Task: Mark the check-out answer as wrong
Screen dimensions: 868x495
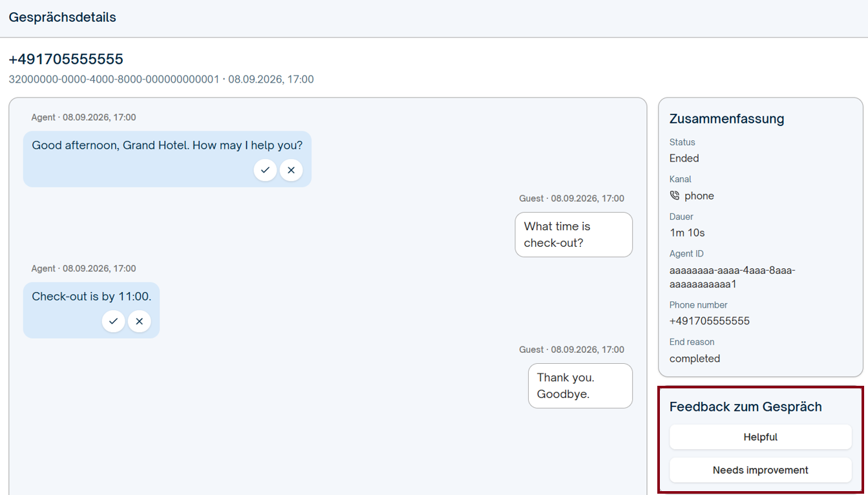Action: coord(139,321)
